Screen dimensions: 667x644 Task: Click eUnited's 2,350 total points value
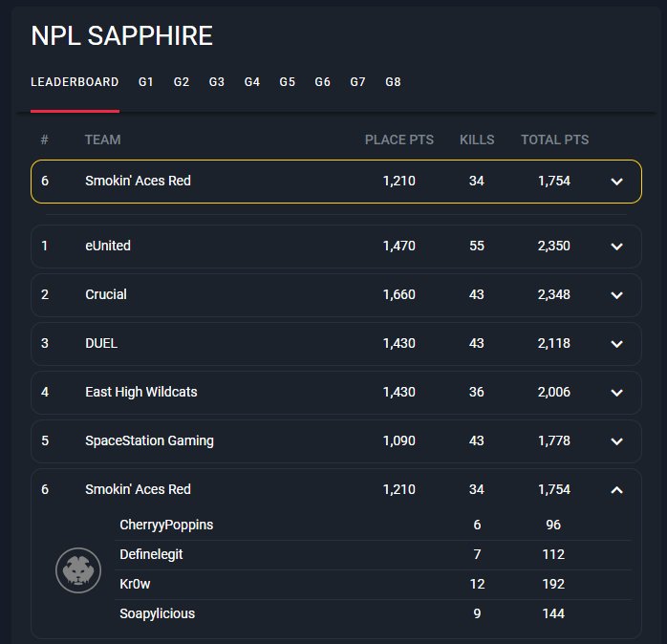coord(554,246)
